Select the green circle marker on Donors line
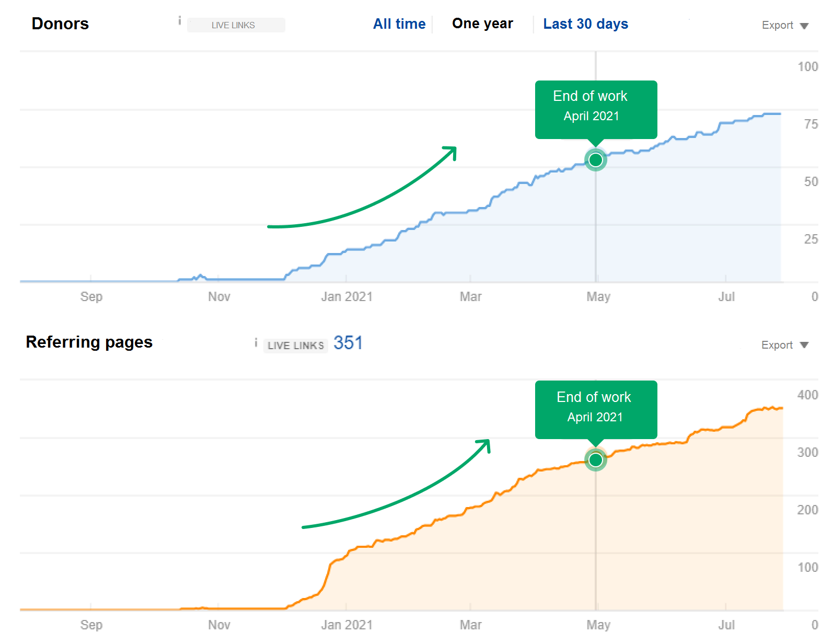 595,159
